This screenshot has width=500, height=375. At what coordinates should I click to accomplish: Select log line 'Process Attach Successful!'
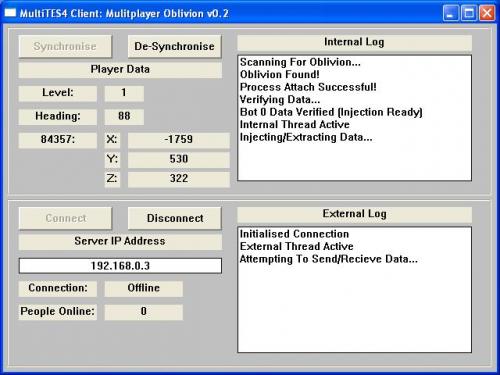[308, 87]
